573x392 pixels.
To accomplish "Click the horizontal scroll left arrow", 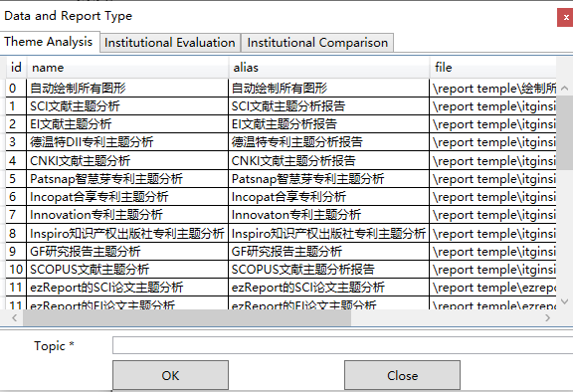I will click(14, 317).
